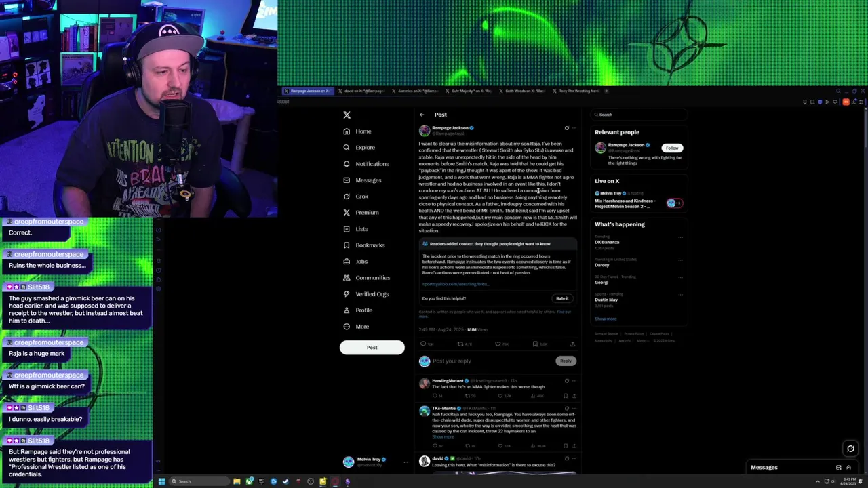Click the Lists icon in the sidebar
Screen dimensions: 868x488
[347, 228]
